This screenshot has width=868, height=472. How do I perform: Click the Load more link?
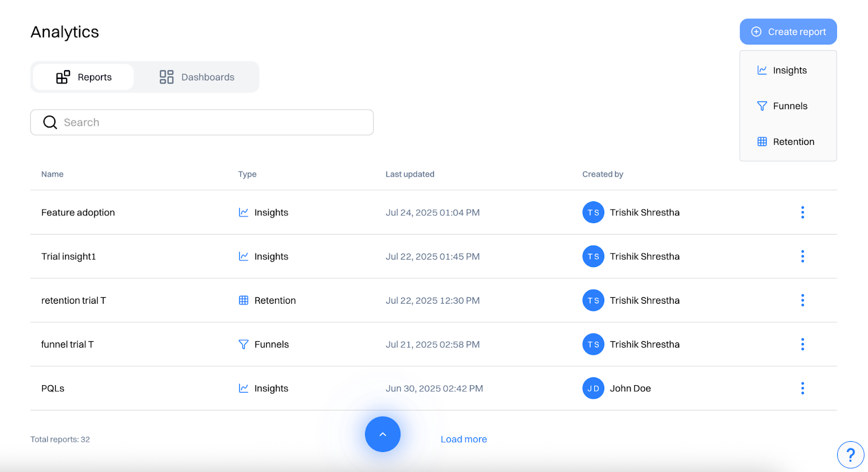click(x=464, y=439)
